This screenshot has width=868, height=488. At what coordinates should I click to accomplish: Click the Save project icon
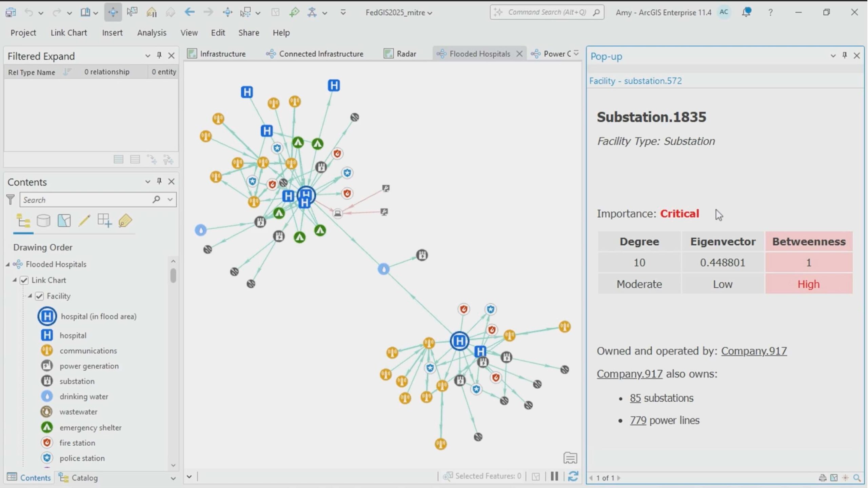pos(11,12)
